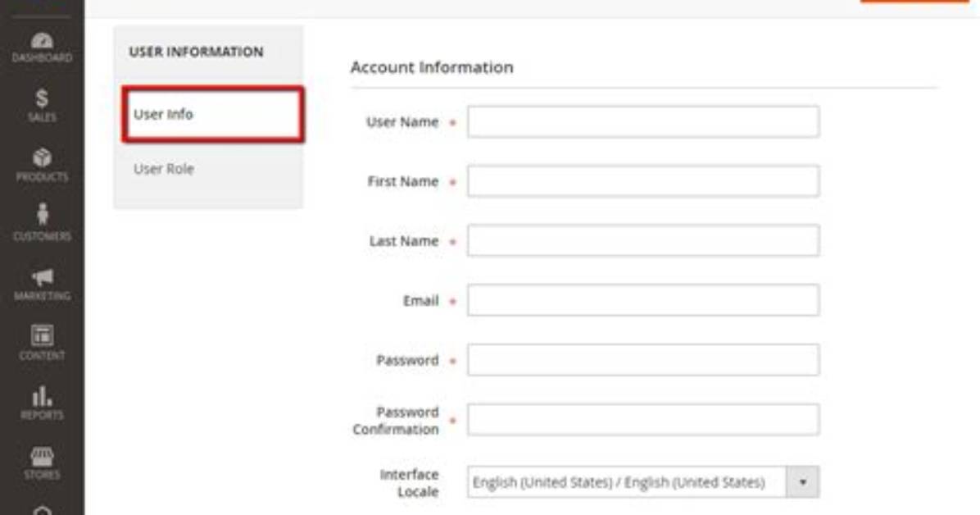The image size is (980, 515).
Task: Click the Password input field
Action: pyautogui.click(x=643, y=360)
